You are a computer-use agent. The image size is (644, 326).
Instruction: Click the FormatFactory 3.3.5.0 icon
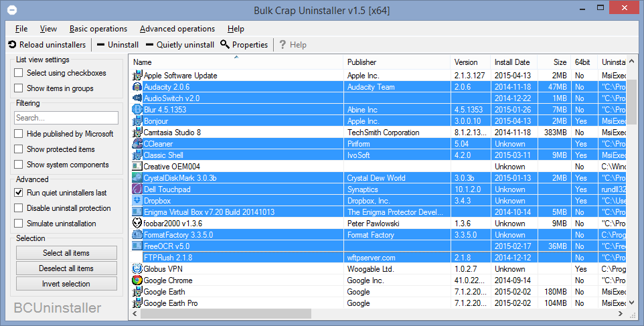[137, 235]
